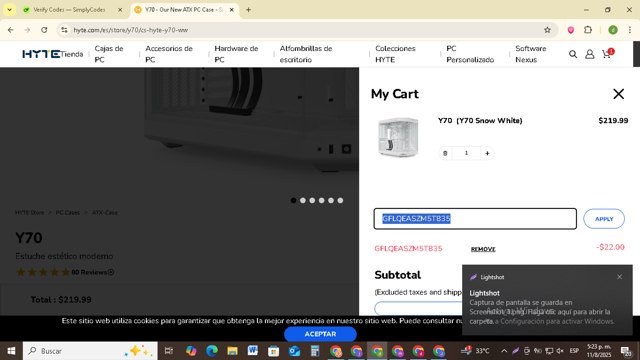Open Hardware de PC menu
This screenshot has height=360, width=640.
(x=236, y=54)
